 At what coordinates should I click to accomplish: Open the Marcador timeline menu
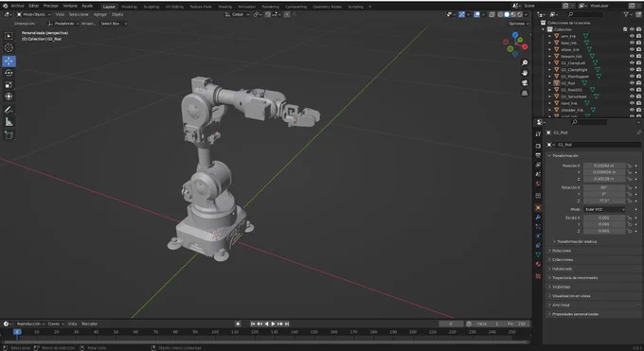(x=89, y=324)
